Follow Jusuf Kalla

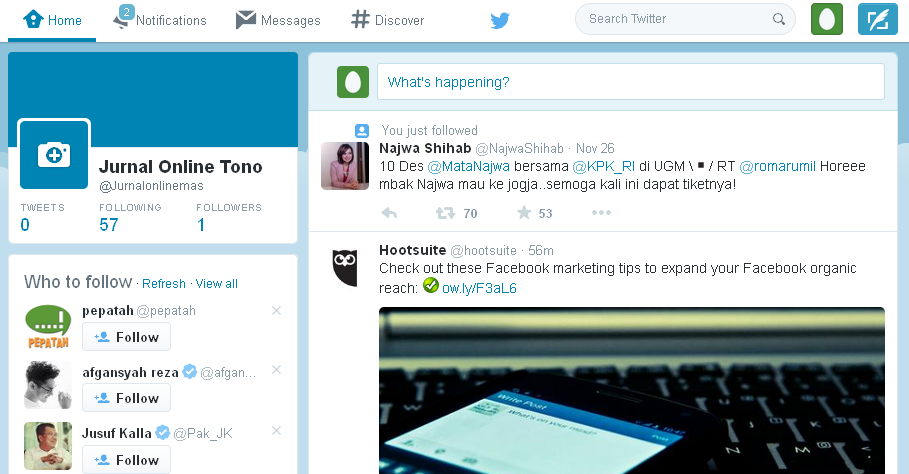tap(126, 460)
